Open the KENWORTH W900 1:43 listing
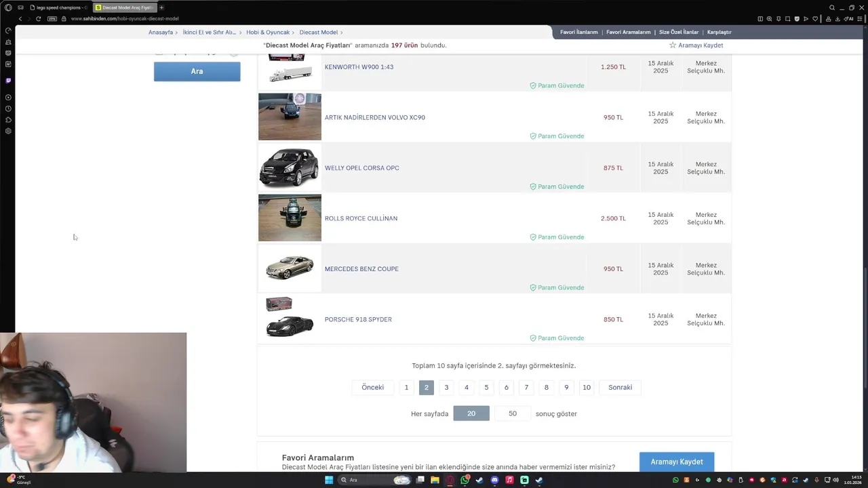 point(359,67)
